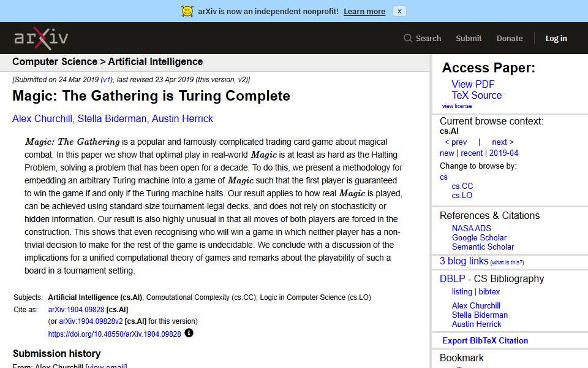Open the Learn more link

[364, 11]
